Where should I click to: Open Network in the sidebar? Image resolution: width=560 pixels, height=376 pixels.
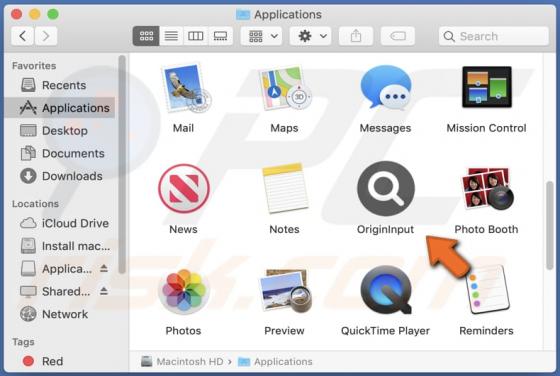click(59, 314)
